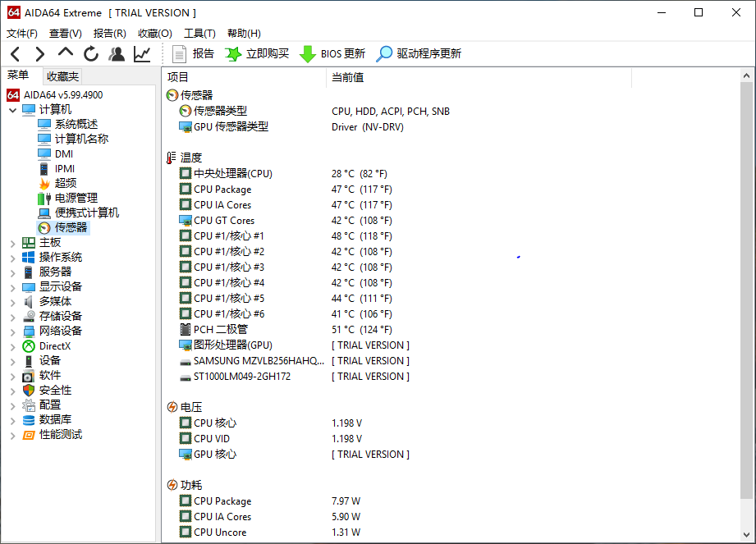
Task: Expand the 存储设备 tree node
Action: pyautogui.click(x=12, y=317)
